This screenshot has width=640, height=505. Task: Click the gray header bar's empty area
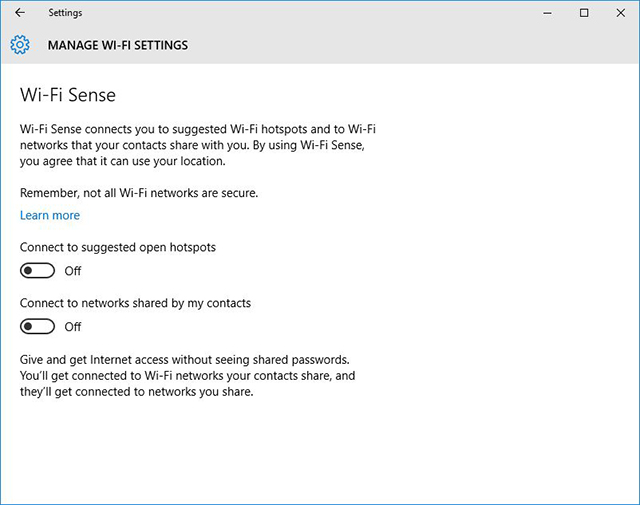[400, 45]
